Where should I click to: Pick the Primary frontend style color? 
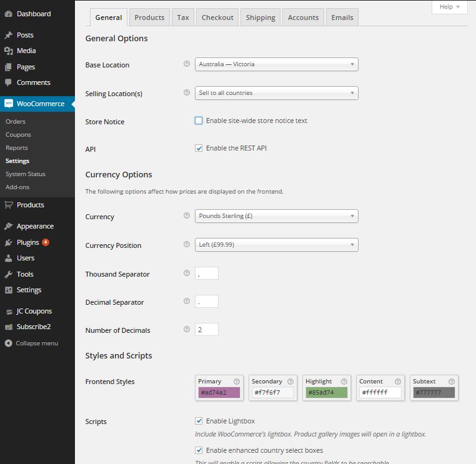tap(219, 393)
